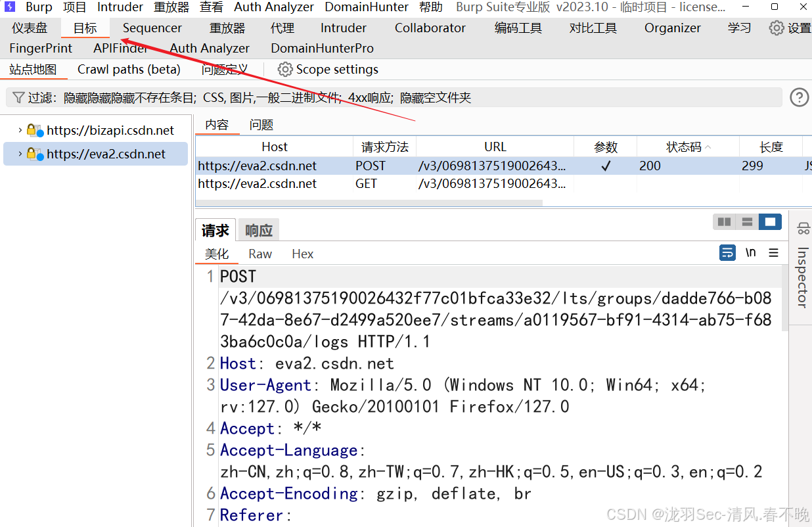Switch to the 请求 tab
Image resolution: width=812 pixels, height=527 pixels.
coord(215,231)
